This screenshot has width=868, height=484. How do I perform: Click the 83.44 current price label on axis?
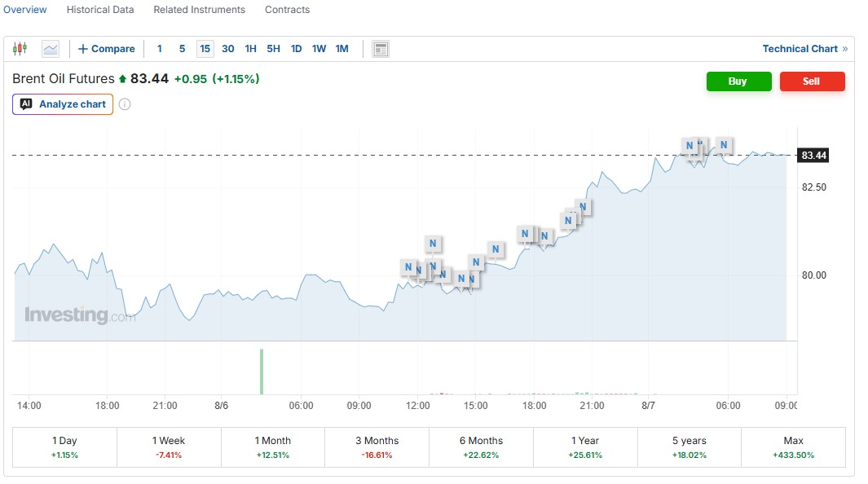click(x=813, y=156)
